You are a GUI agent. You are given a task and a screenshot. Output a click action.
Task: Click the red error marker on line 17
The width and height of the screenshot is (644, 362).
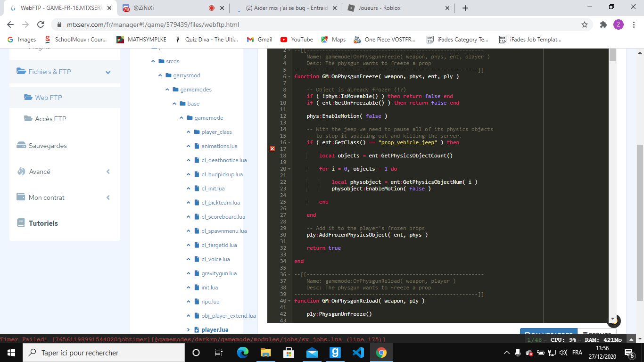pyautogui.click(x=272, y=149)
